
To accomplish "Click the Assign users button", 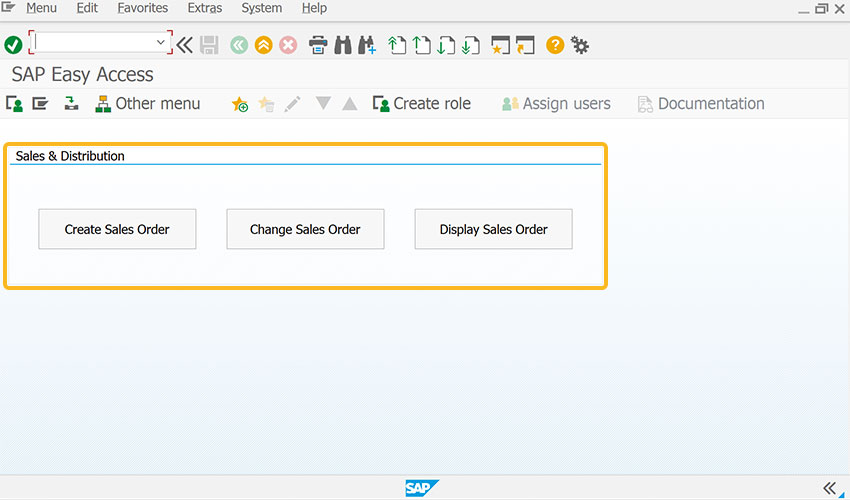I will point(556,104).
